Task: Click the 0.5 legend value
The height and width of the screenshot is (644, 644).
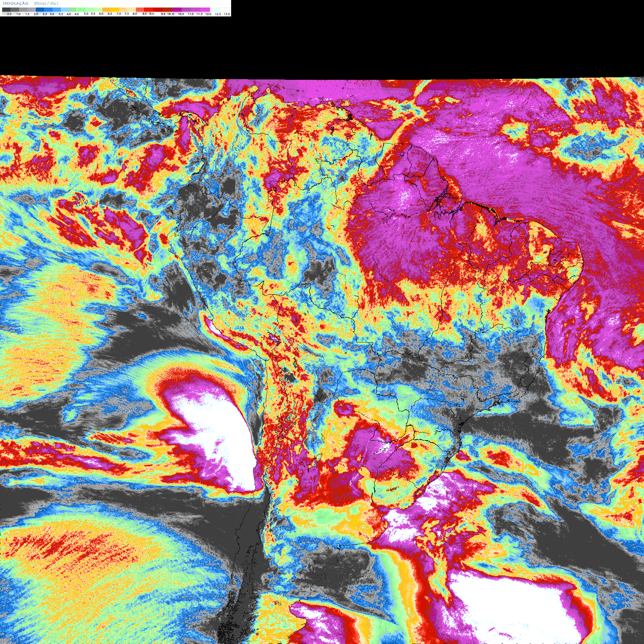Action: click(9, 14)
